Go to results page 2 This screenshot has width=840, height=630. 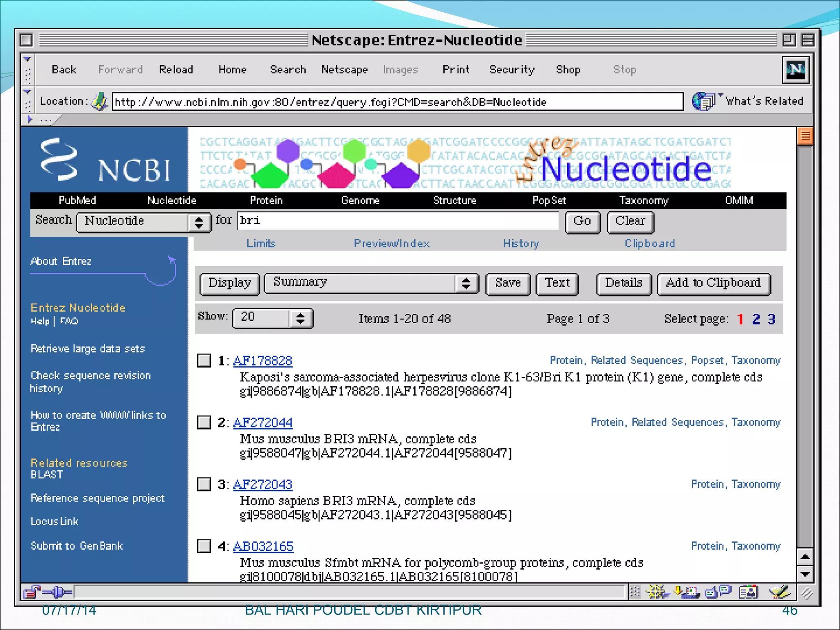click(756, 319)
